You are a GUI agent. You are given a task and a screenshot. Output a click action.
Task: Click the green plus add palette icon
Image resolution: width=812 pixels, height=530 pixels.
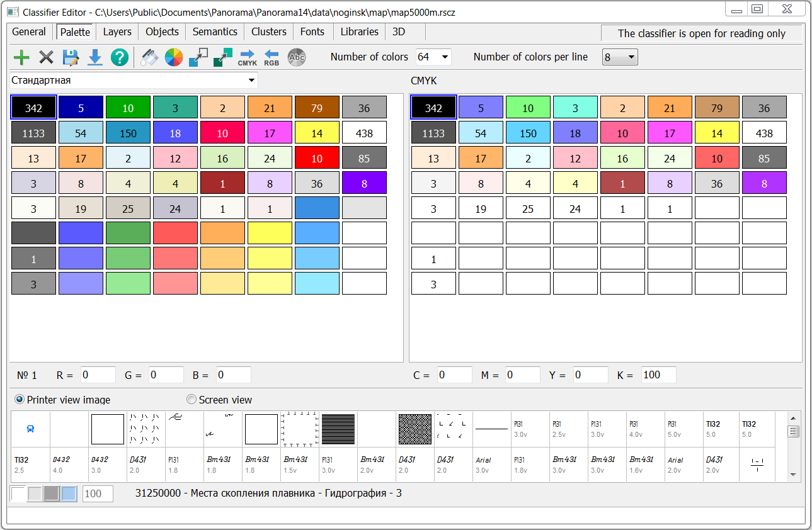[x=21, y=58]
